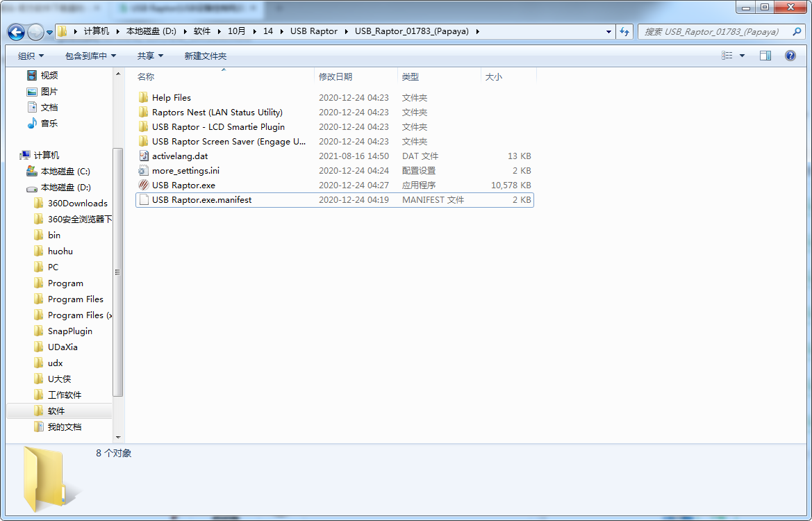The height and width of the screenshot is (521, 812).
Task: Sort by 大小 column header
Action: pyautogui.click(x=493, y=76)
